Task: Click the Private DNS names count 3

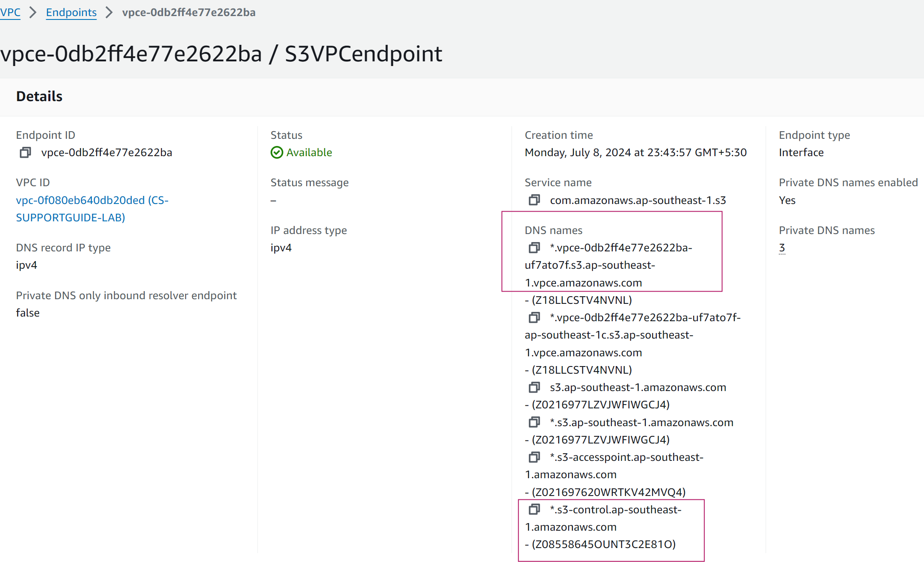Action: [x=782, y=248]
